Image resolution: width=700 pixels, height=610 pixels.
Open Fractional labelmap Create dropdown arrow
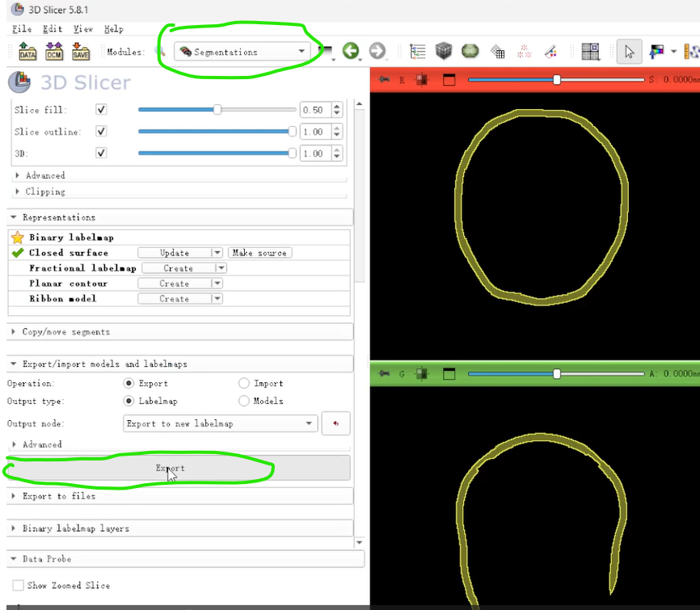(x=221, y=267)
